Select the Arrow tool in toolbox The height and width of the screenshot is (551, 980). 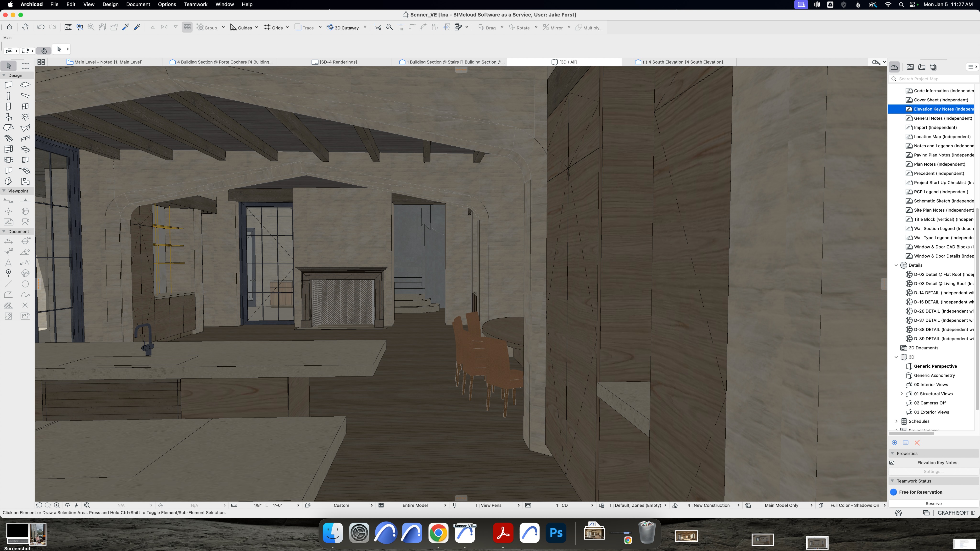tap(9, 66)
